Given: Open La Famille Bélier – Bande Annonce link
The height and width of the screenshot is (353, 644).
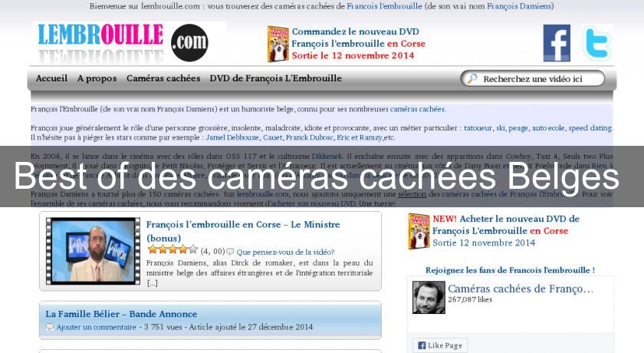Looking at the screenshot, I should [121, 314].
